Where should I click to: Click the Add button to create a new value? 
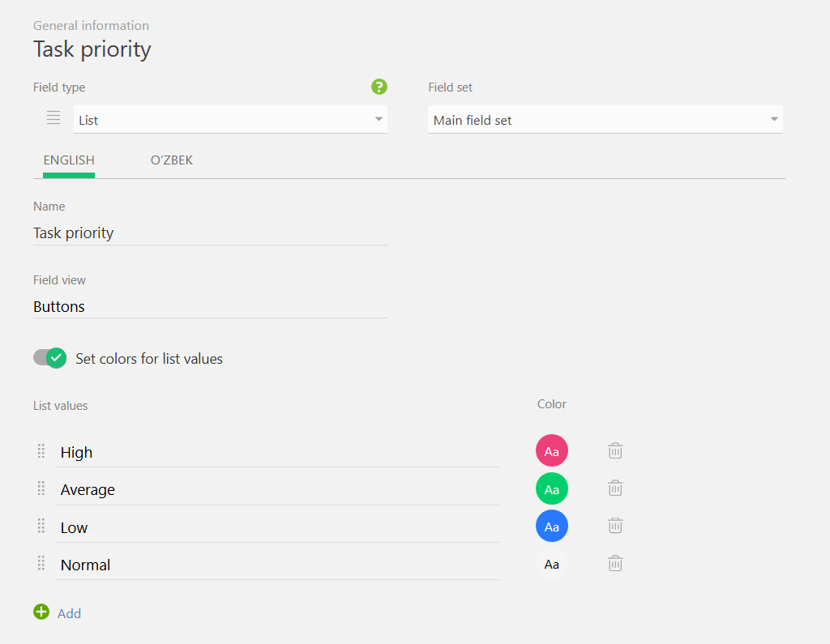pyautogui.click(x=69, y=613)
